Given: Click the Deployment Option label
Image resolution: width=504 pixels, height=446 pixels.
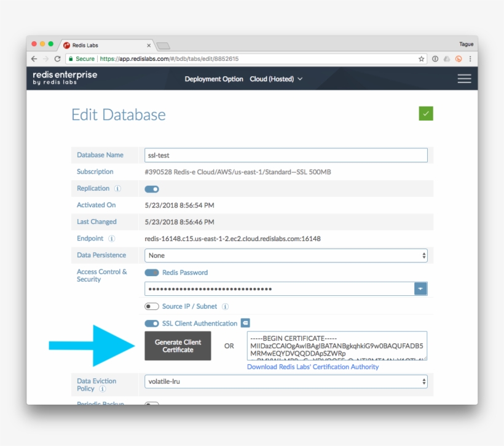Looking at the screenshot, I should click(214, 79).
